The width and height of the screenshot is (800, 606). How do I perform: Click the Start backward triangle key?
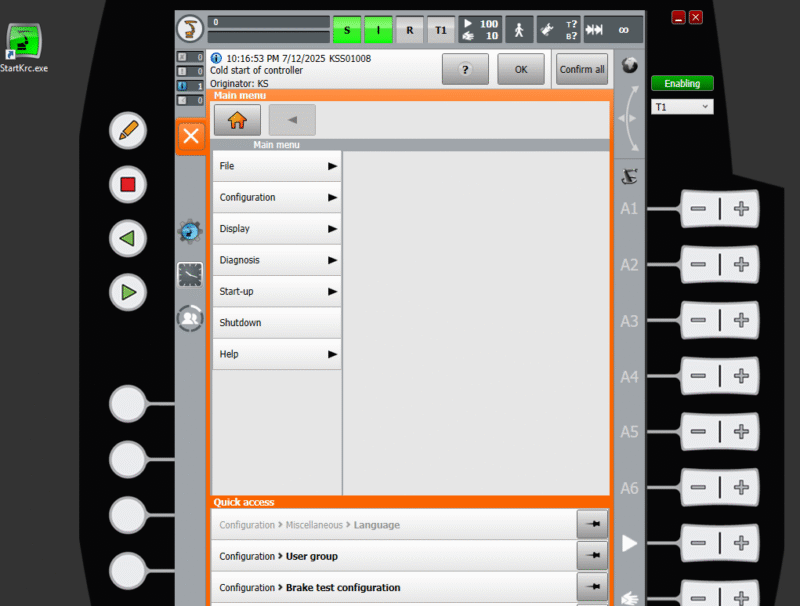[x=128, y=238]
